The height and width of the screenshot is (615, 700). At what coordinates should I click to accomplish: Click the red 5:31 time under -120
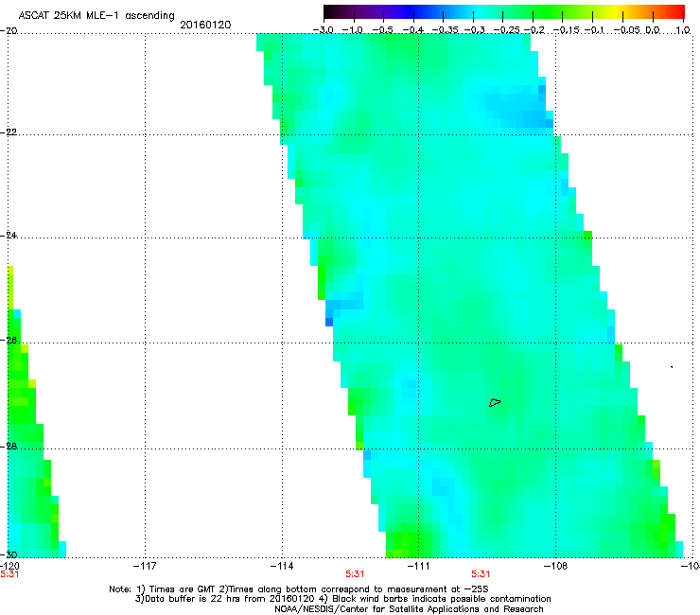point(9,574)
